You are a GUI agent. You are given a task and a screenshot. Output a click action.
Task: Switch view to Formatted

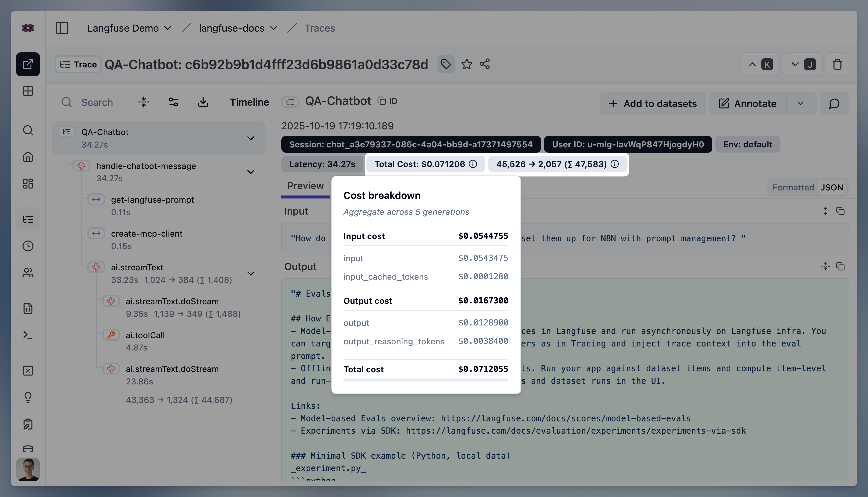click(793, 187)
